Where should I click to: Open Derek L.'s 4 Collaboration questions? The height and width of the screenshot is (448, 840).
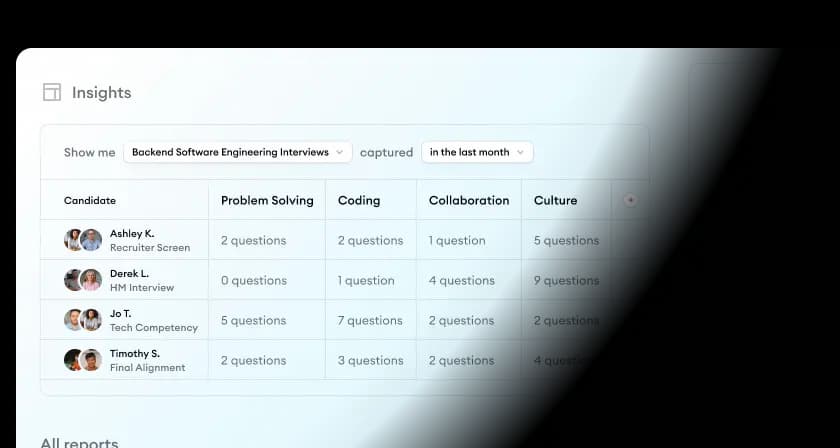pyautogui.click(x=462, y=280)
